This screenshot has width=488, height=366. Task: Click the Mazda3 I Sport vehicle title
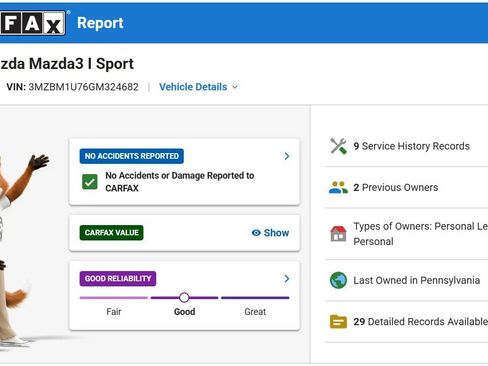click(67, 64)
